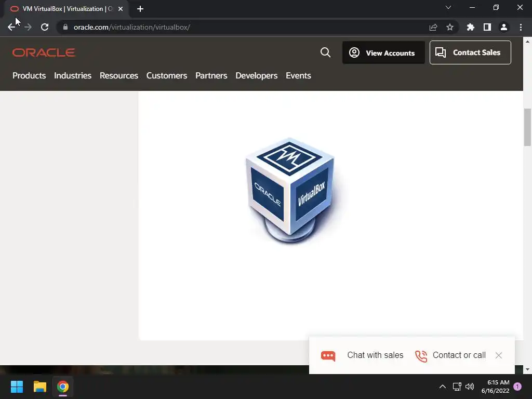Open Chrome extensions puzzle icon
Screen dimensions: 532x399
(471, 27)
